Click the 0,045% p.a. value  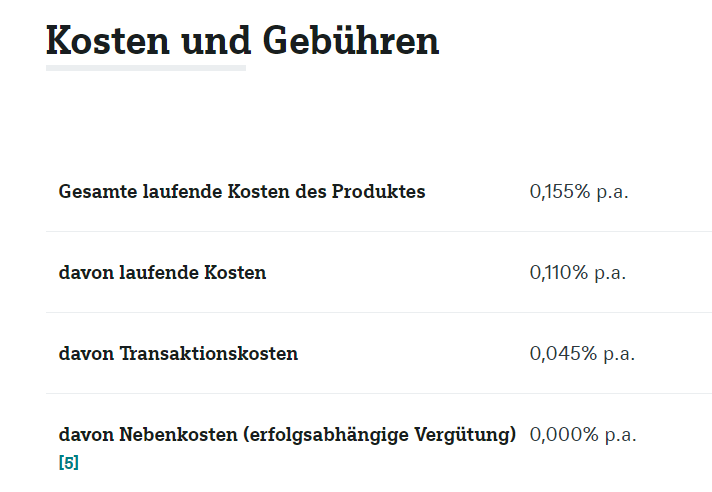[x=582, y=354]
